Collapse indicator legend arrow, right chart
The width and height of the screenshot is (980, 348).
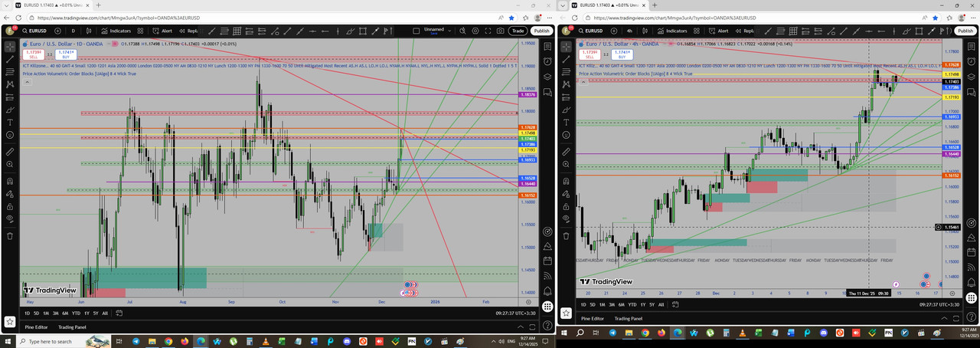583,82
